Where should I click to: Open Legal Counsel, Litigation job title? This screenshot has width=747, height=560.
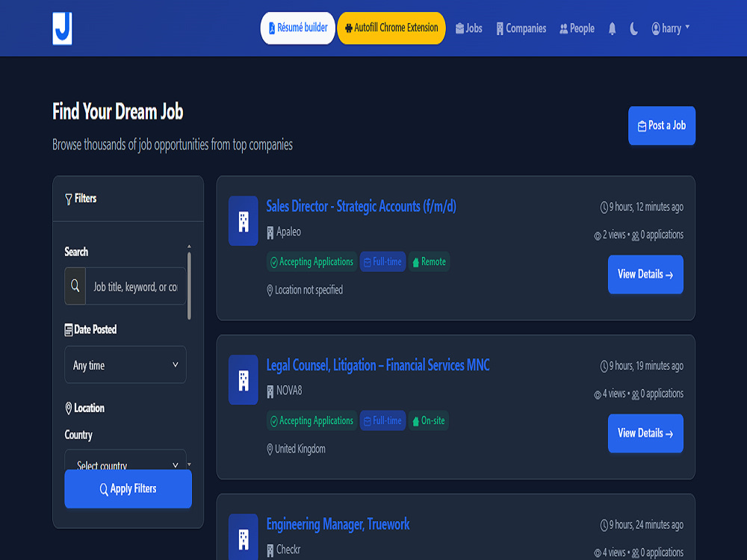[x=378, y=365]
